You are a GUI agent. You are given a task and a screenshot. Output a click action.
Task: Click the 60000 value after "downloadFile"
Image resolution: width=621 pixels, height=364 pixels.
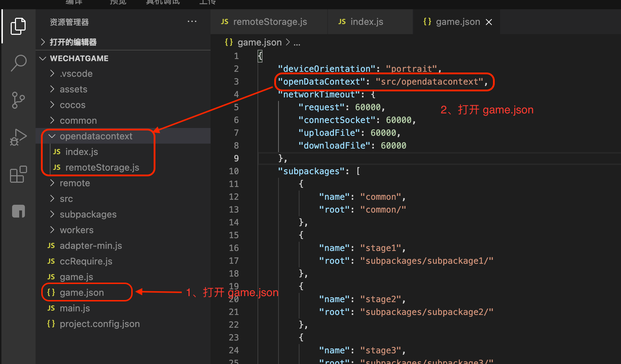[x=393, y=146]
